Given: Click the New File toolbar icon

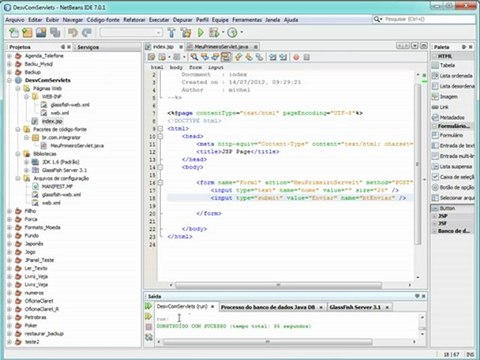Looking at the screenshot, I should 14,32.
